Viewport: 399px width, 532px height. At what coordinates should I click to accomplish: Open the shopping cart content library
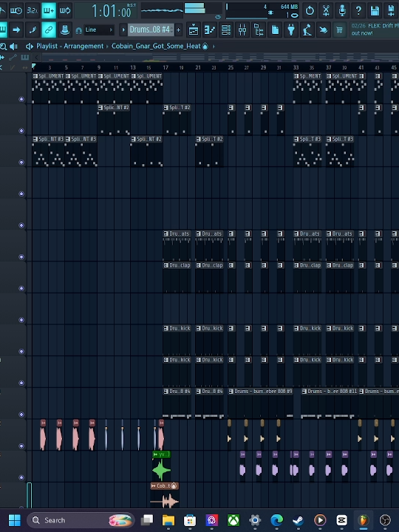point(339,30)
